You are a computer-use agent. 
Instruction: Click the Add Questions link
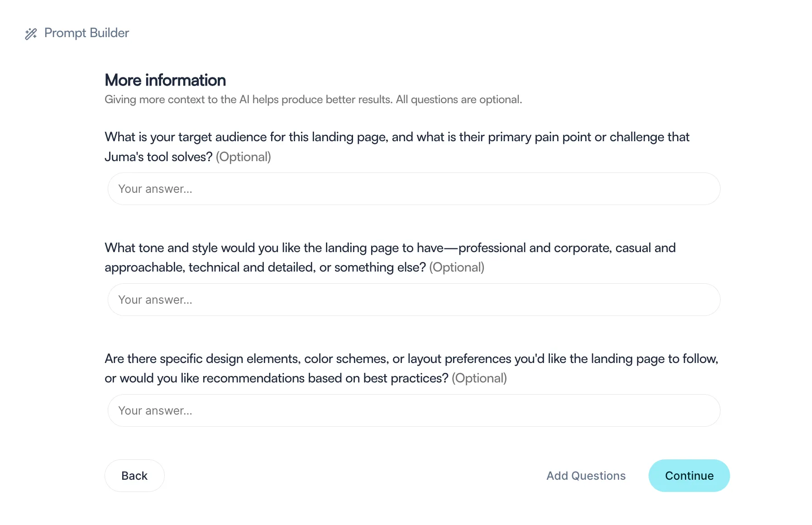[x=586, y=476]
